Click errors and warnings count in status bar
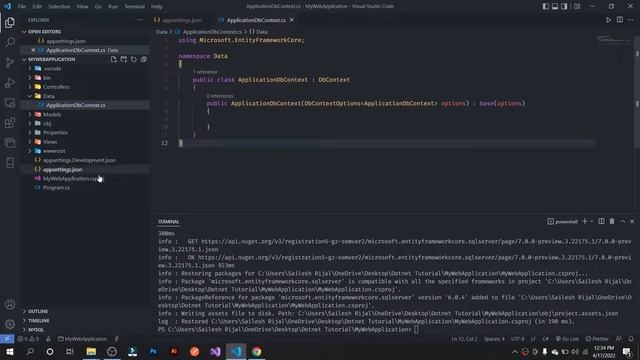640x360 pixels. tap(28, 339)
